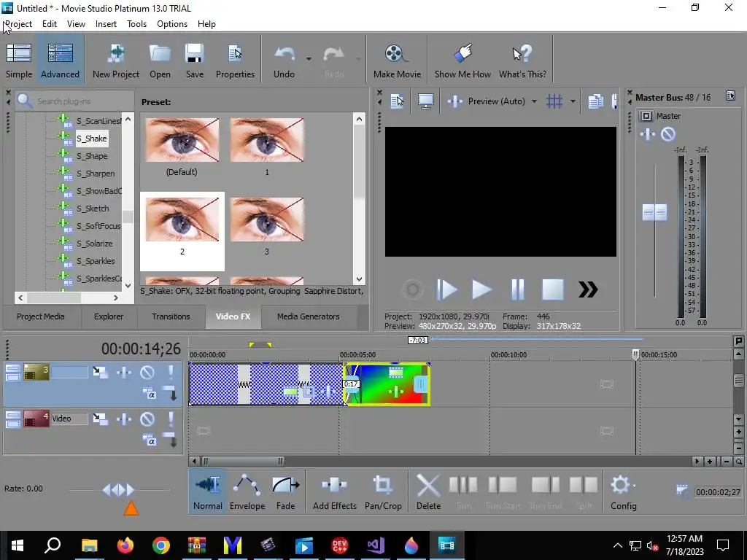747x560 pixels.
Task: Create a New Project
Action: [116, 60]
